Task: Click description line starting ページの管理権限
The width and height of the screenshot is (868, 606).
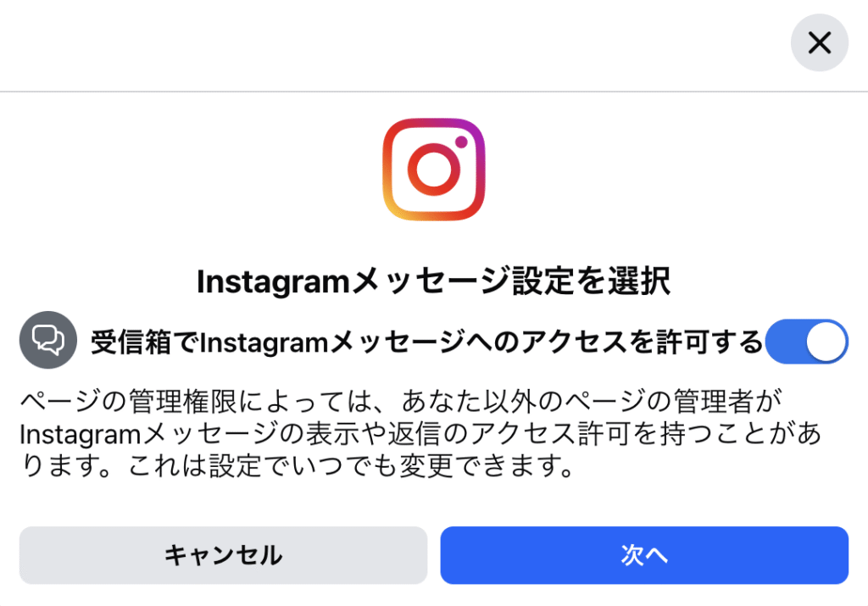Action: pos(401,401)
